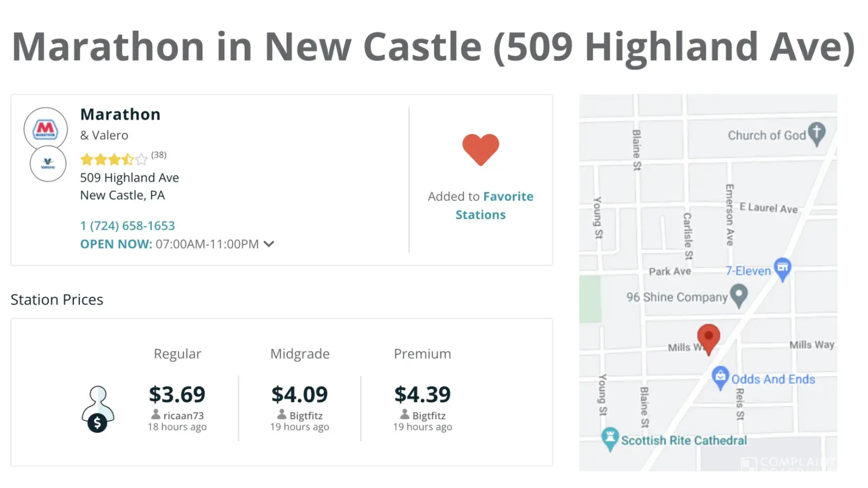Click the Midgrade $4.09 price
Screen dimensions: 868x488
tap(300, 394)
